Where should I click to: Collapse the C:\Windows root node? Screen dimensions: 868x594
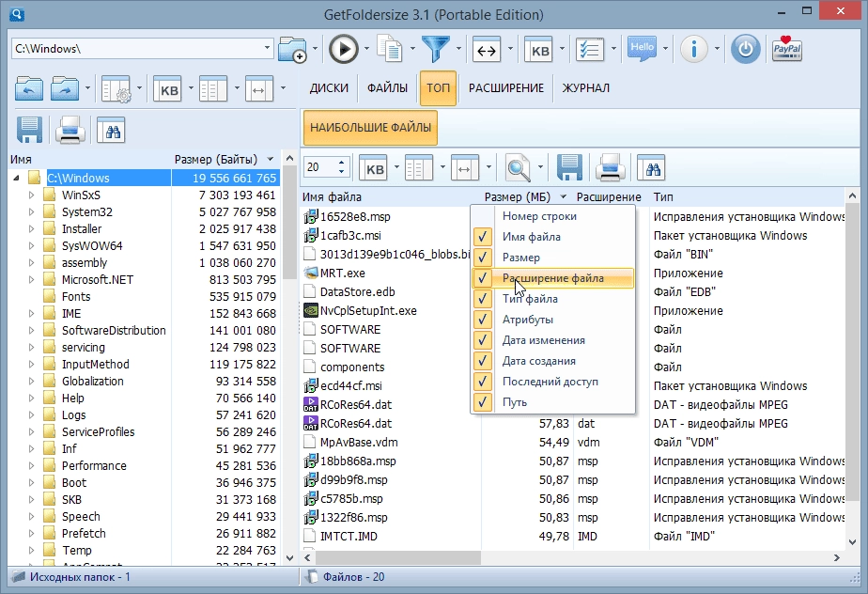click(x=16, y=178)
